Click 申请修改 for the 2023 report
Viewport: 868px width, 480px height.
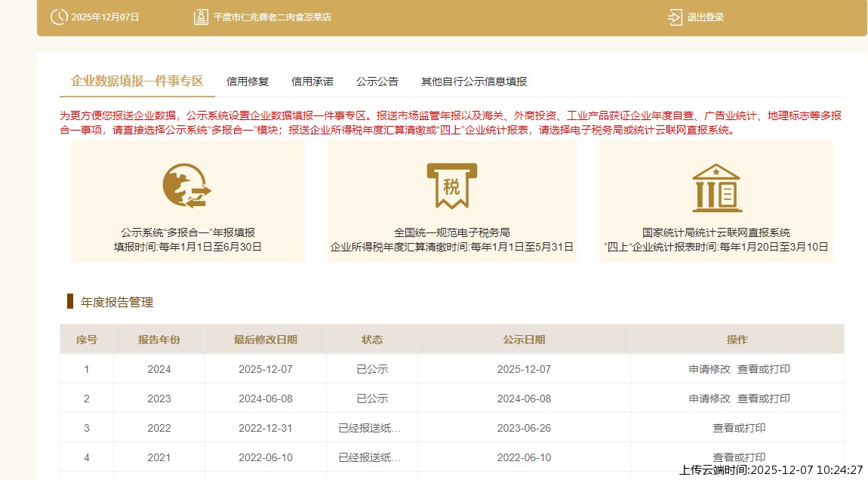pos(709,398)
